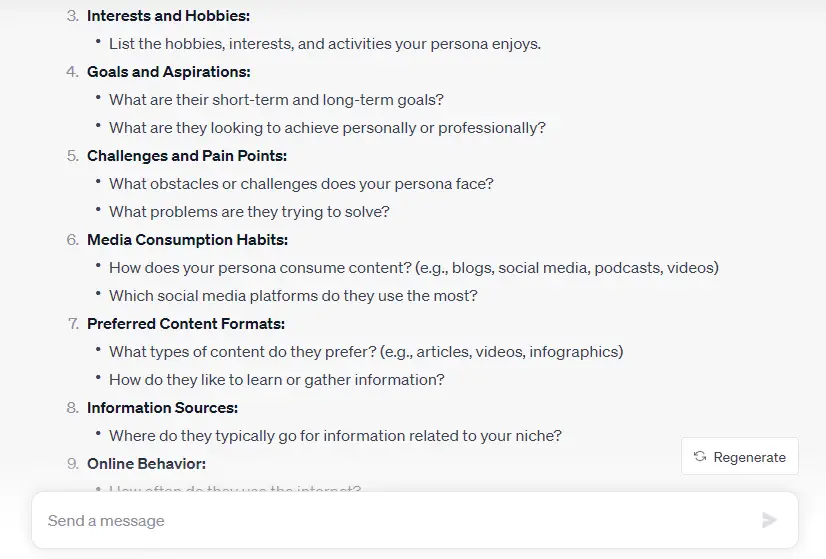Click the line about how persona consumes content

pos(414,268)
